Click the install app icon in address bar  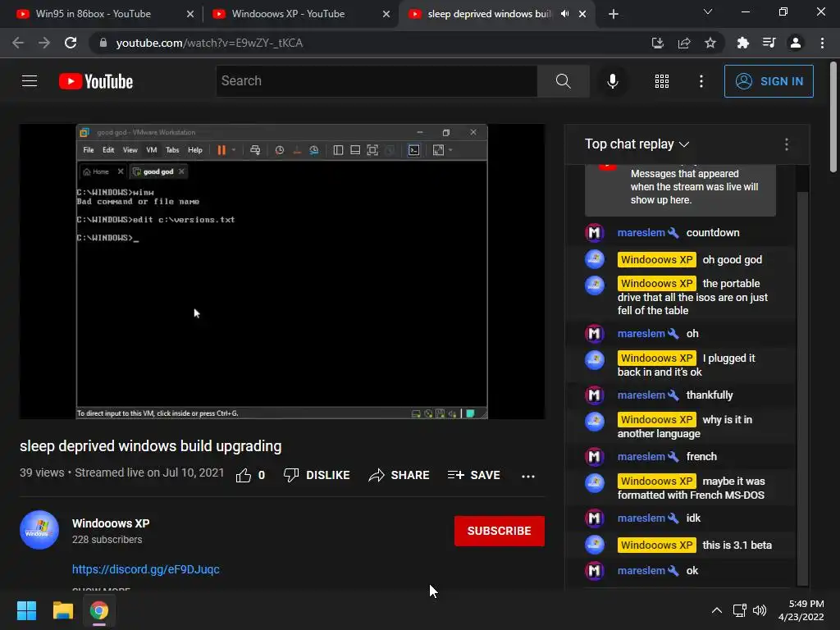point(657,43)
